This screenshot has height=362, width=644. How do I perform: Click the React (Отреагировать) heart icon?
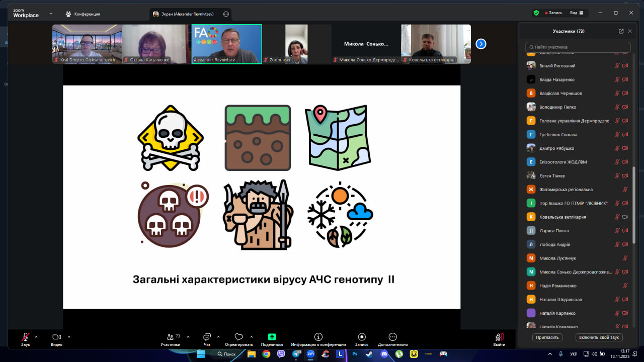[x=239, y=337]
